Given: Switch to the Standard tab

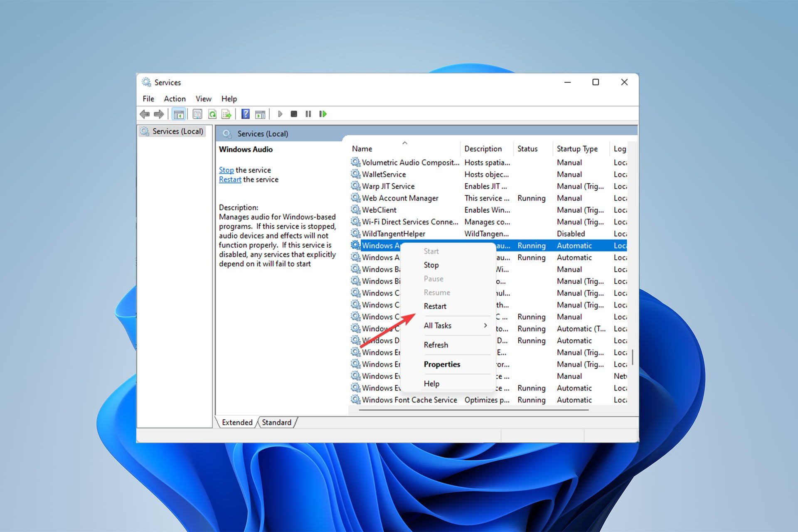Looking at the screenshot, I should point(276,423).
